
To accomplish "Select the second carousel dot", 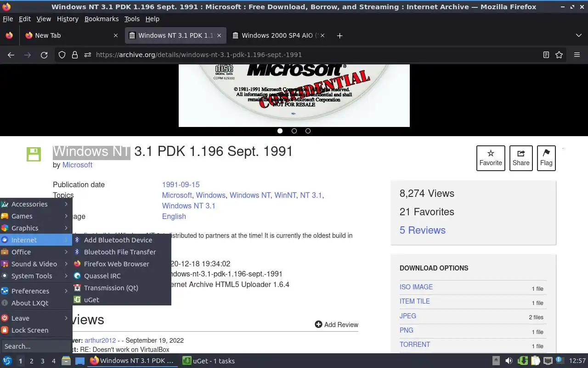I will pyautogui.click(x=294, y=131).
